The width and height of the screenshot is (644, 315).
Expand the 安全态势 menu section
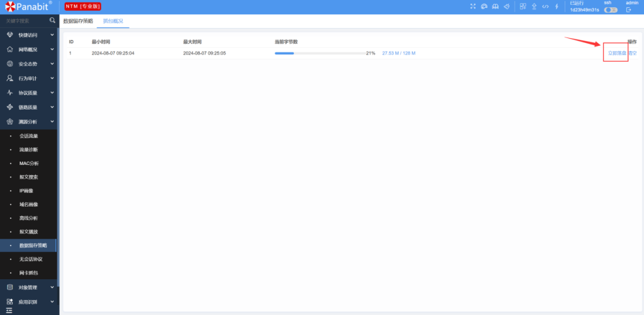click(x=29, y=64)
